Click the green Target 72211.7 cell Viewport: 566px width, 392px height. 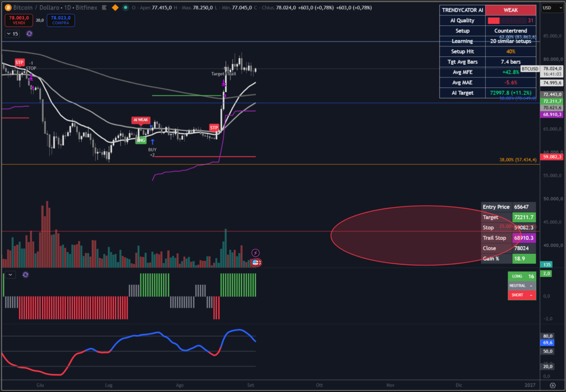tap(524, 217)
